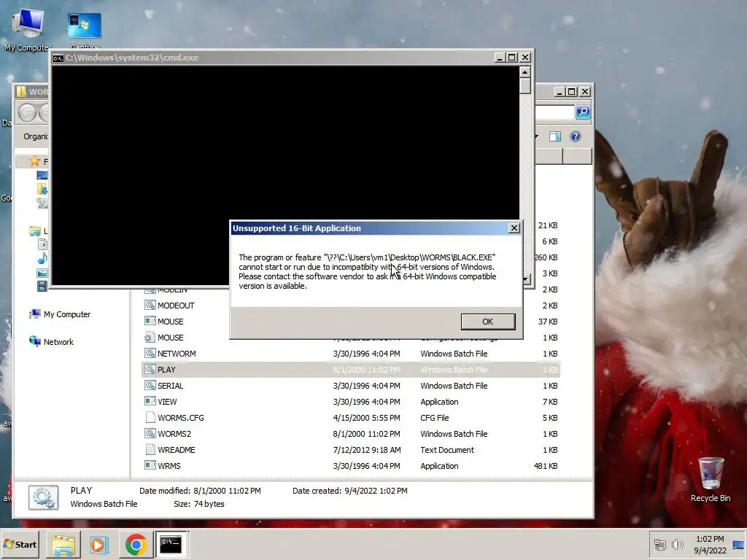Viewport: 747px width, 560px height.
Task: Click WORMS.CFG file icon
Action: click(150, 418)
